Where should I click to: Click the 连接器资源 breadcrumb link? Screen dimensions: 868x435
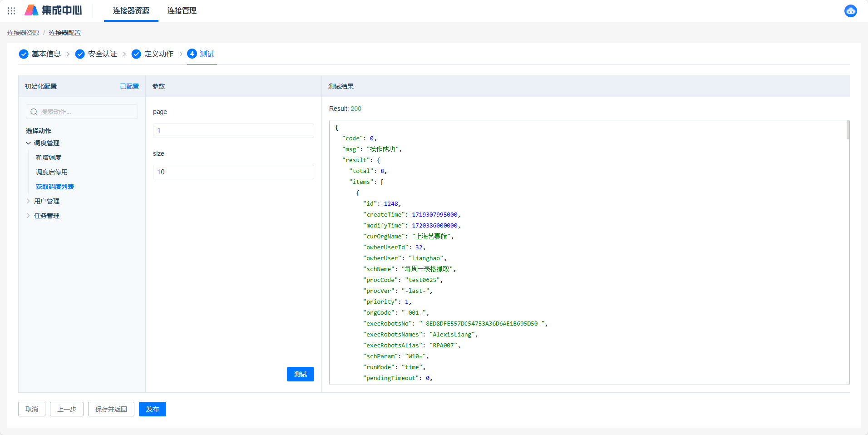tap(23, 33)
